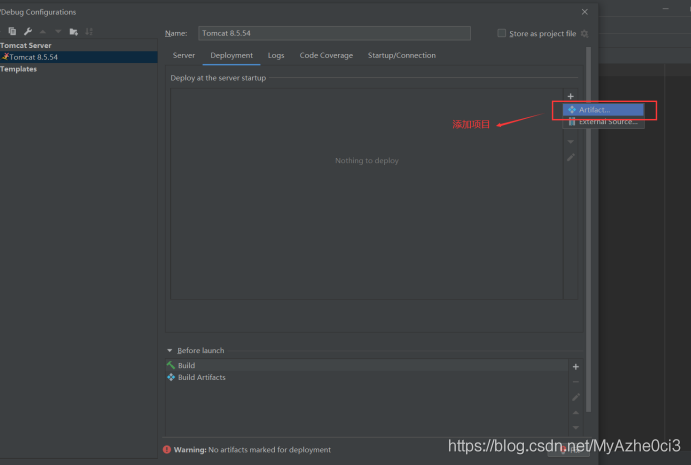The width and height of the screenshot is (691, 465).
Task: Click the edit pencil beside the deployment list
Action: tap(571, 157)
